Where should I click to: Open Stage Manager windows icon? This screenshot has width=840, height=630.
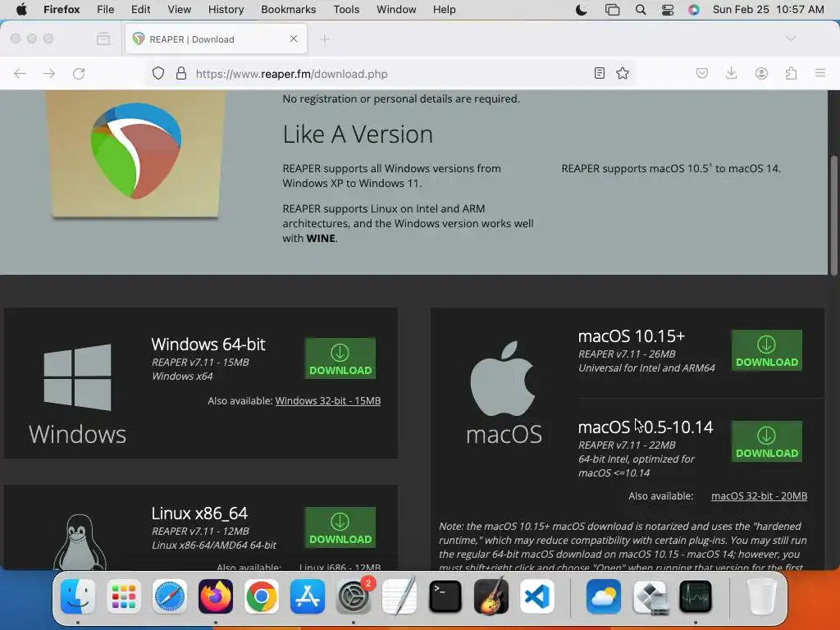[612, 9]
